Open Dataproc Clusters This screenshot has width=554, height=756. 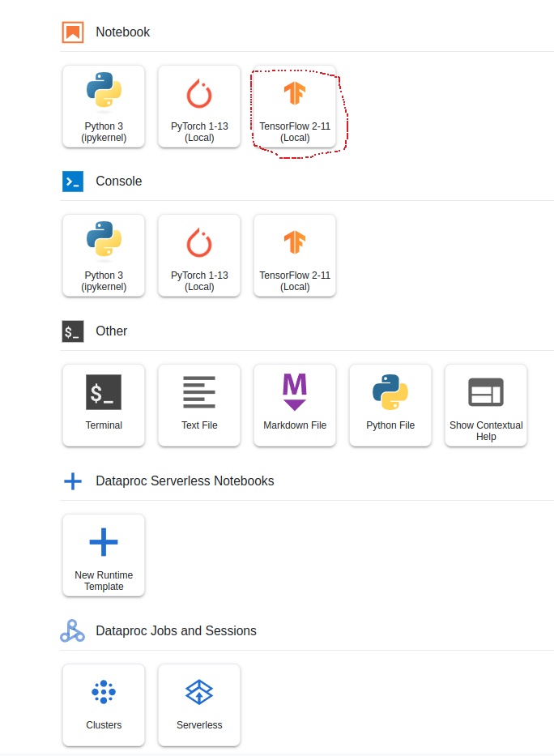coord(104,705)
